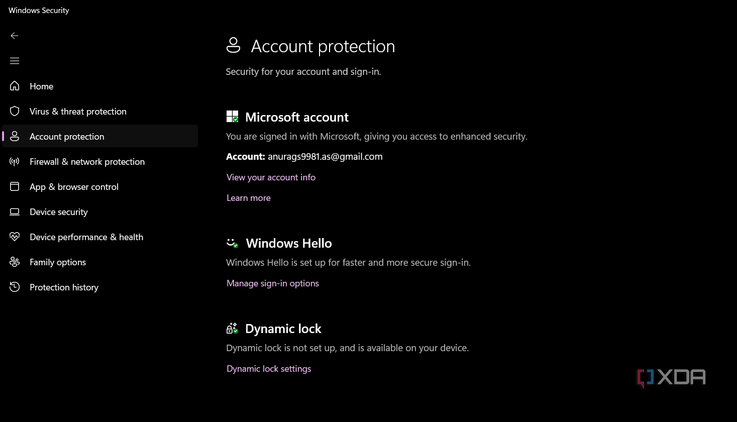Click 'Dynamic lock is not set up' description
This screenshot has height=422, width=737.
coord(347,348)
